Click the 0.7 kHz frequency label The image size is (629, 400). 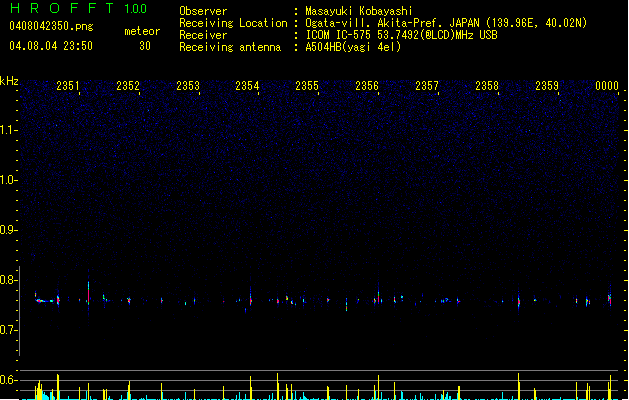(8, 330)
